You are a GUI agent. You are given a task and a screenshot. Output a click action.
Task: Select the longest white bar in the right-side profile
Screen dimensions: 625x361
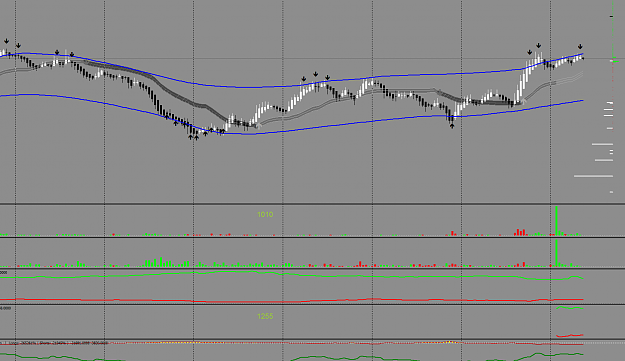click(593, 176)
